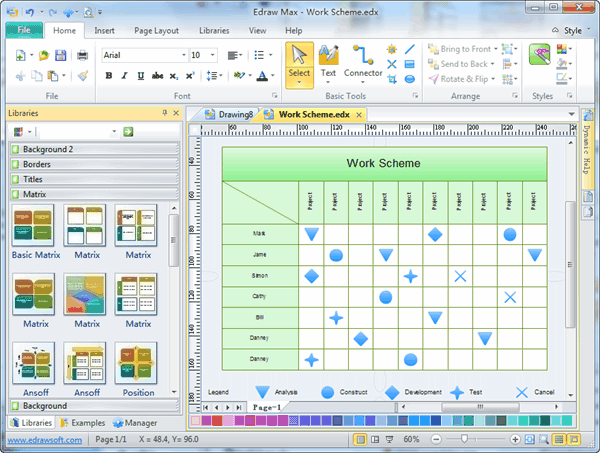Screen dimensions: 600x453
Task: Click the Fit Page icon in status bar
Action: click(x=530, y=439)
